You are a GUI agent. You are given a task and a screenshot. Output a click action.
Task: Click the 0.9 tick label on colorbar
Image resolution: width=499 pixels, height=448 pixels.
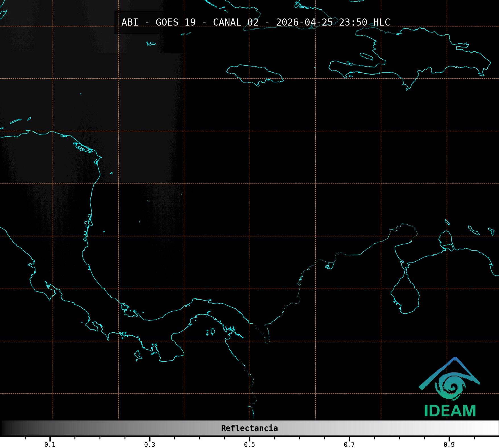[x=449, y=444]
